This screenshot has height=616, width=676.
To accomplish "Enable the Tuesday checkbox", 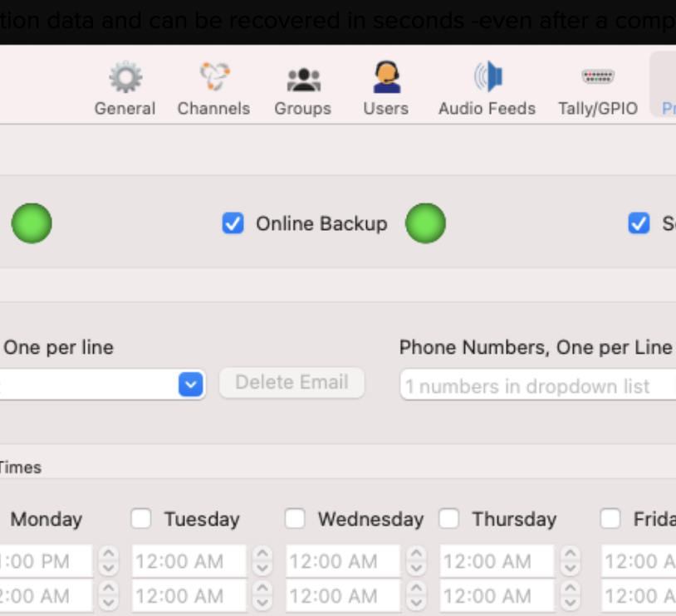I will click(140, 519).
